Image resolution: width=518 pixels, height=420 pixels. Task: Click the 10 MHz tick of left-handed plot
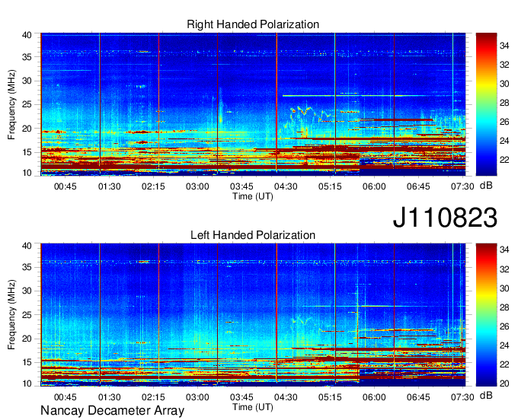point(27,383)
